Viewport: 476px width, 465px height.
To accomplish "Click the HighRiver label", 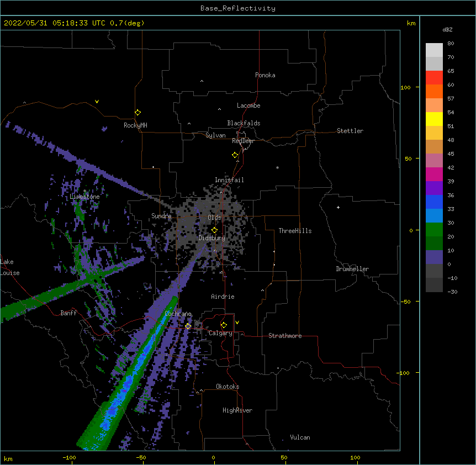I will point(237,410).
